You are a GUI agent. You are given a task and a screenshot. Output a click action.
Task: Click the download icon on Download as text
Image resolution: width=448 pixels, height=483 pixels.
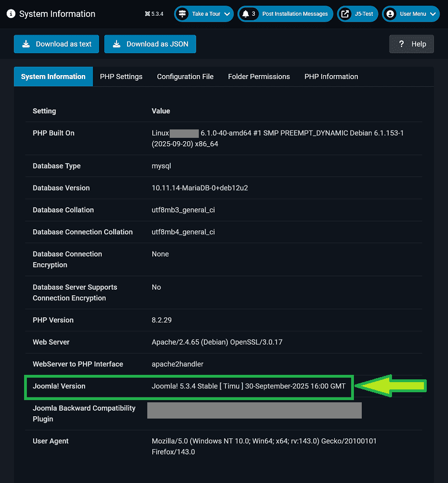(25, 44)
